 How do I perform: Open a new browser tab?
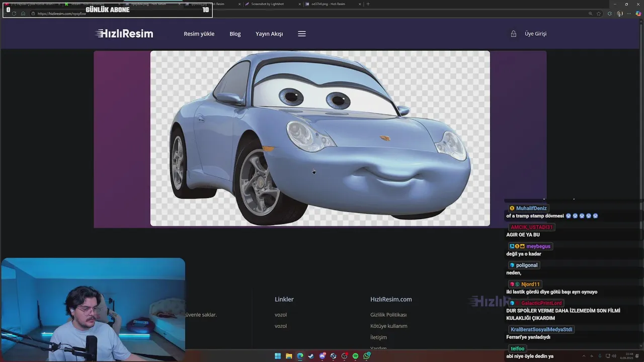(368, 4)
